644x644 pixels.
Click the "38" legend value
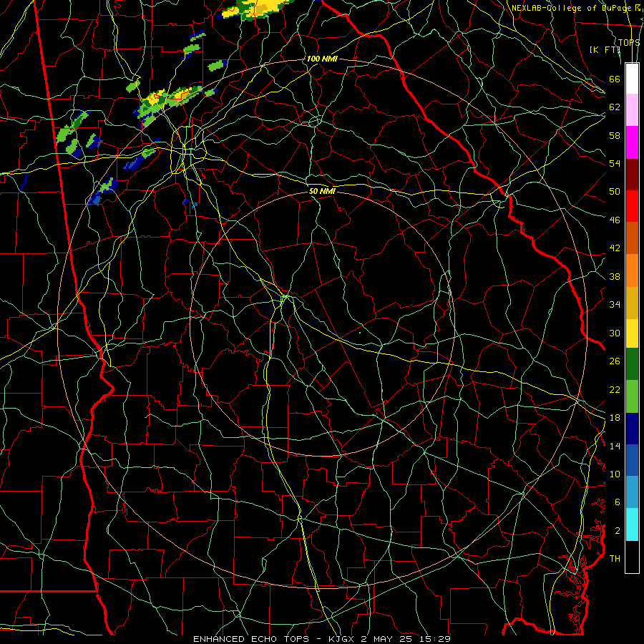(x=615, y=276)
